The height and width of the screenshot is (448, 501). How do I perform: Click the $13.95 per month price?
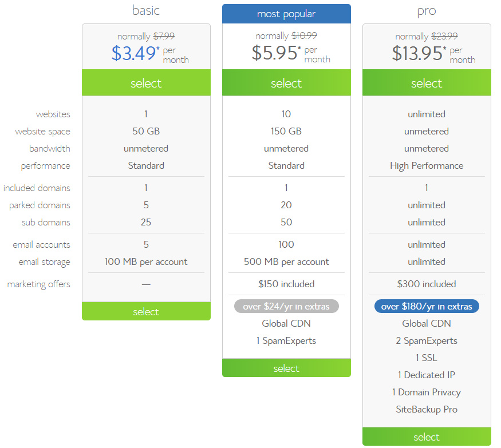[433, 53]
